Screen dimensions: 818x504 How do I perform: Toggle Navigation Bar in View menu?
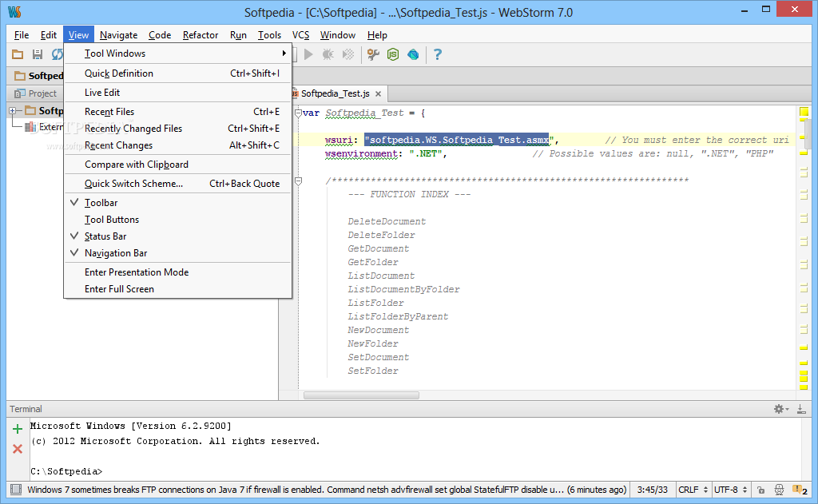click(x=177, y=253)
